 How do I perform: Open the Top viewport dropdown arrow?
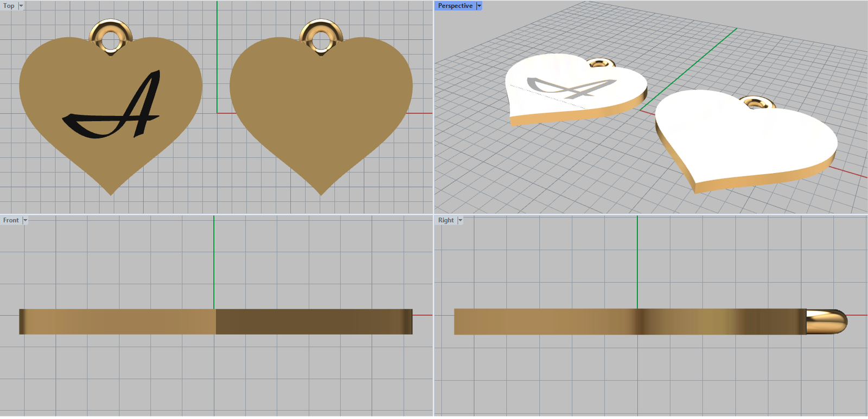click(x=21, y=6)
